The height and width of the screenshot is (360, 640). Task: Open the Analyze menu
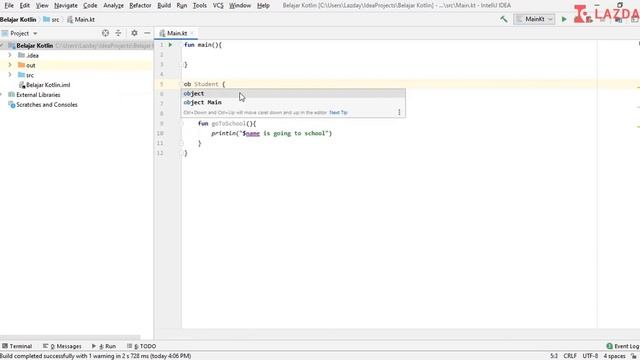pyautogui.click(x=113, y=5)
